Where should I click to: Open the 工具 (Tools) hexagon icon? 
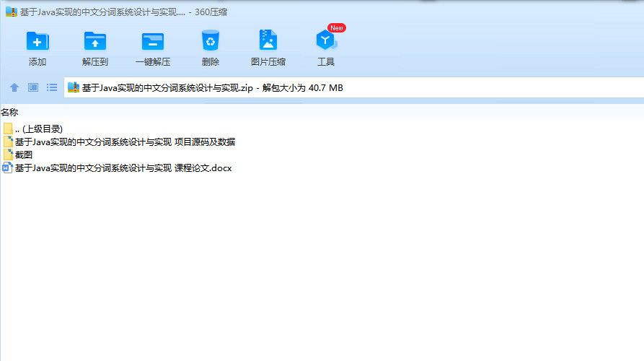[326, 40]
